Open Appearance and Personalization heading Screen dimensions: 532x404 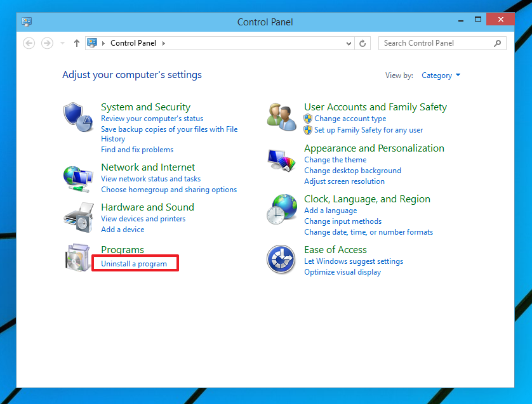pyautogui.click(x=374, y=148)
